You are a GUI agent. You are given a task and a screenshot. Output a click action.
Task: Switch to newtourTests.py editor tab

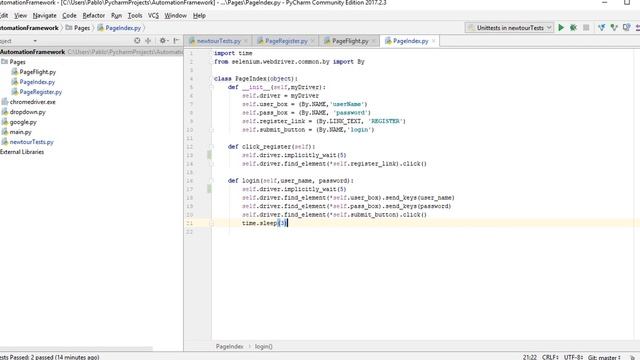click(219, 41)
